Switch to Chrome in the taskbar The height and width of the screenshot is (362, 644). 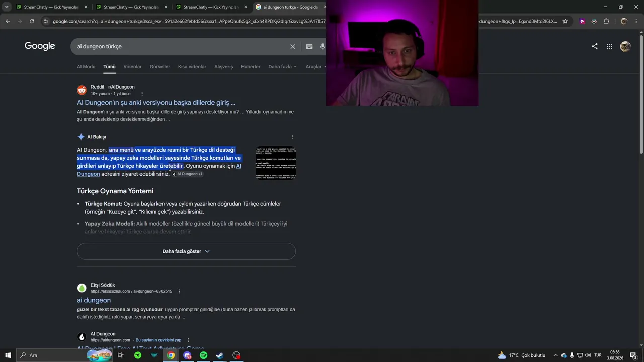tap(171, 355)
